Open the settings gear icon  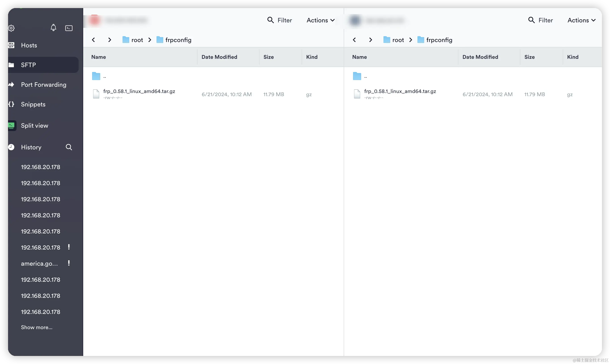pyautogui.click(x=11, y=28)
